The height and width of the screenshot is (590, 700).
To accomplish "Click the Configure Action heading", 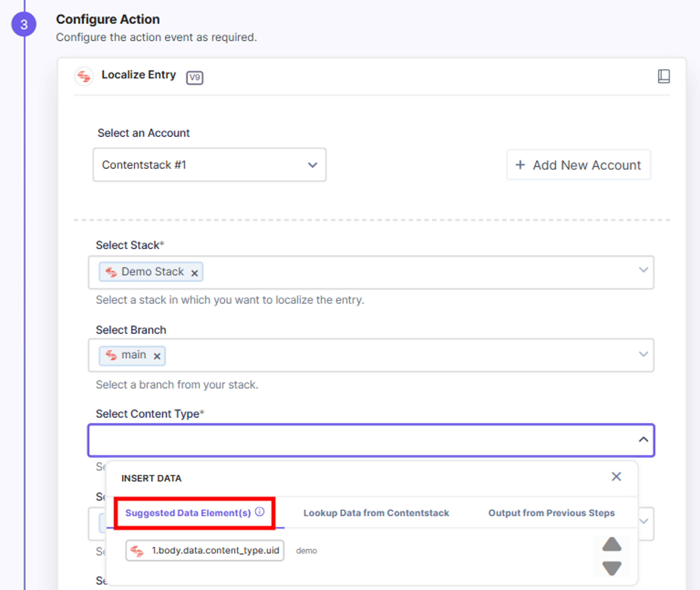I will pos(108,19).
